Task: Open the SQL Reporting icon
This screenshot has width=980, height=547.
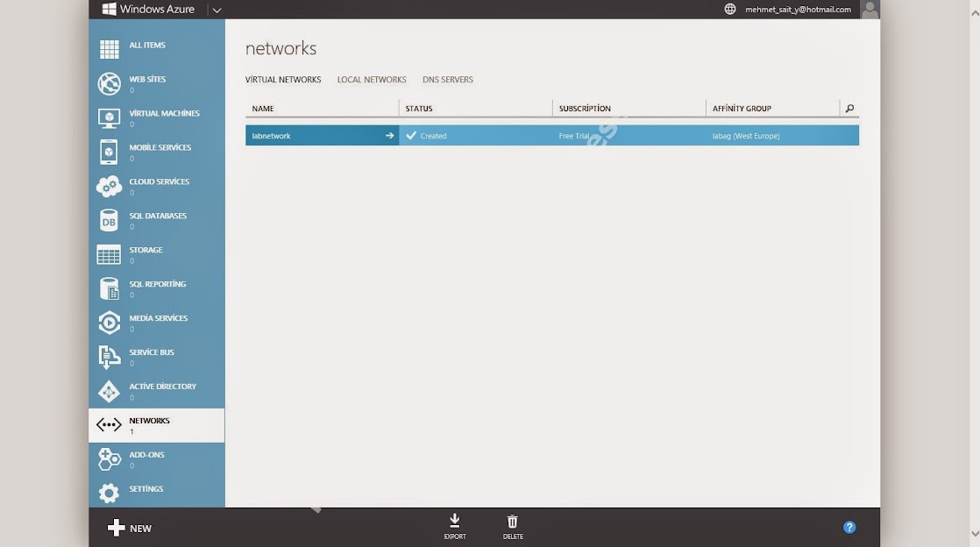Action: (x=109, y=288)
